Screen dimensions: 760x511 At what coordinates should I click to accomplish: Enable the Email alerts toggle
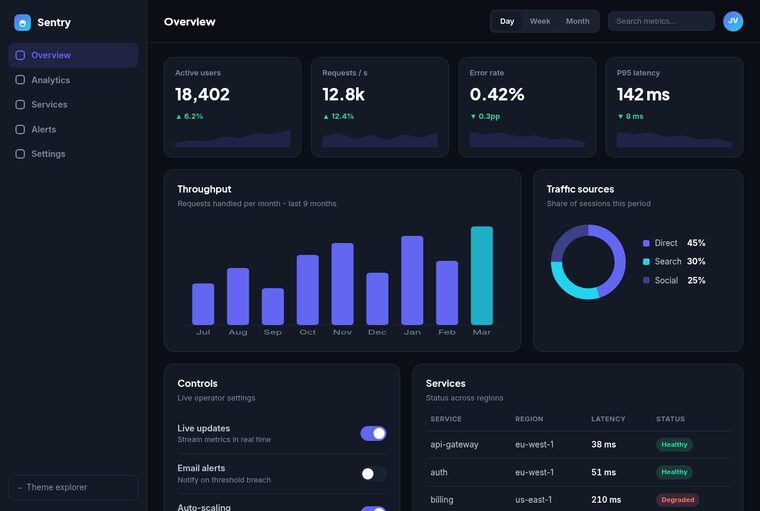coord(373,474)
